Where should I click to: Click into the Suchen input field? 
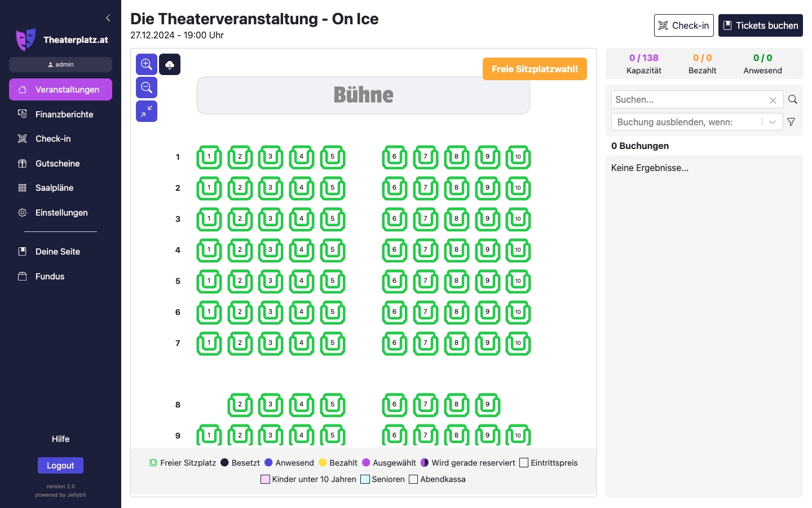(689, 100)
